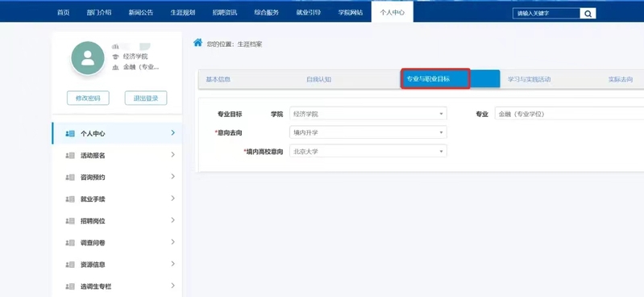Switch to the 实际去向 tab
This screenshot has height=297, width=644.
[x=621, y=79]
